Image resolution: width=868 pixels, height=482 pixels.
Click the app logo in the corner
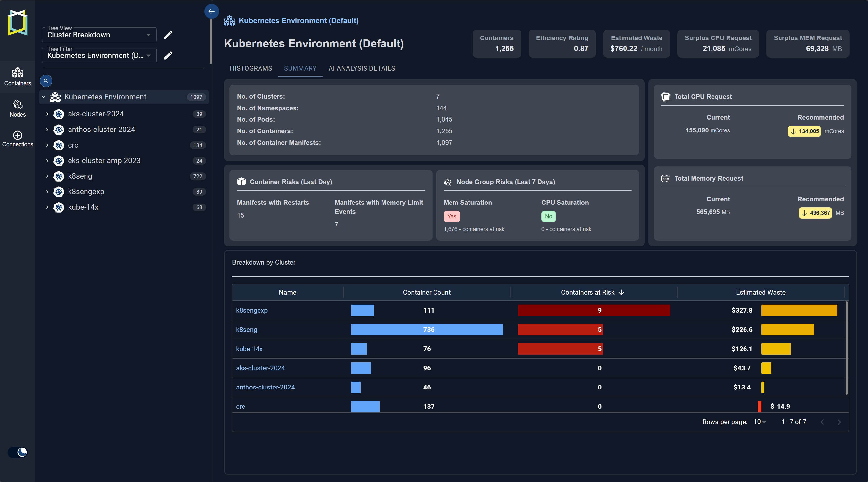pos(17,23)
